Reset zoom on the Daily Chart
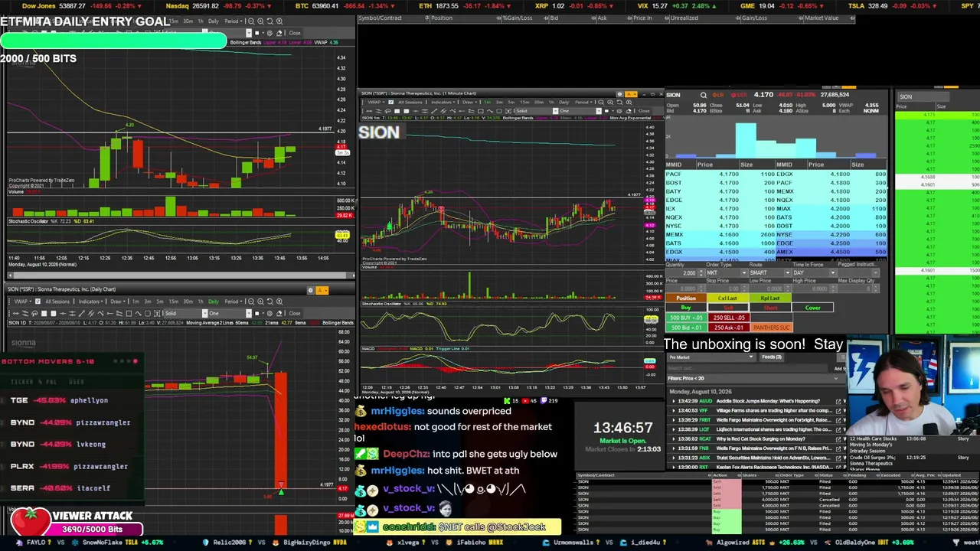The image size is (980, 551). 269,302
